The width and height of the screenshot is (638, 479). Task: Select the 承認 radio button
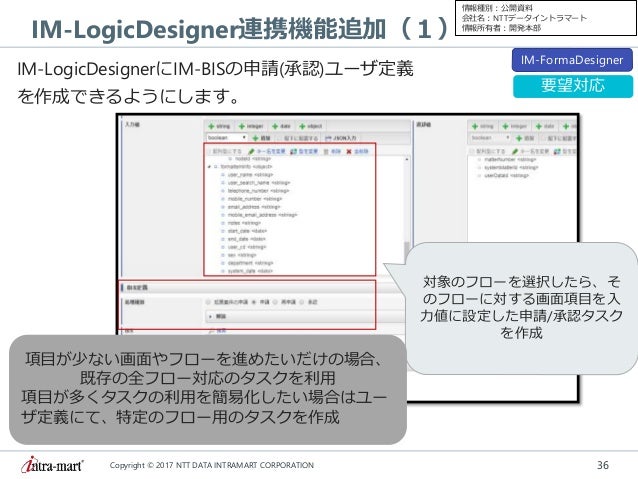click(x=302, y=302)
